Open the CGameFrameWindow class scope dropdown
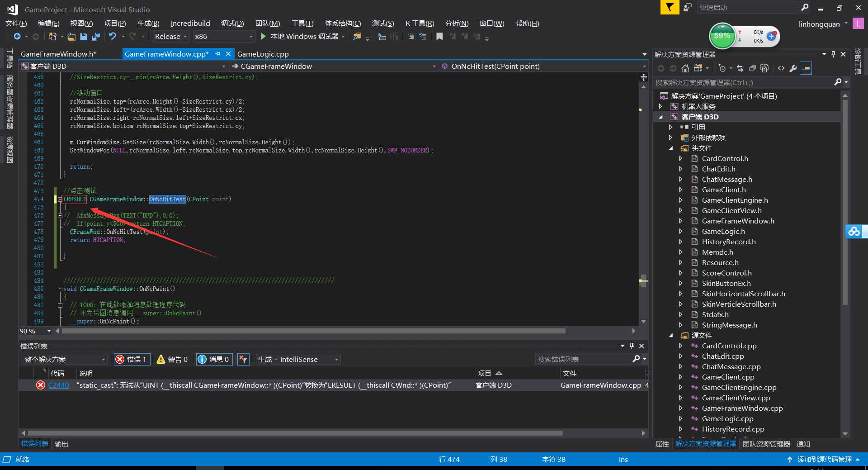This screenshot has height=470, width=868. [334, 66]
